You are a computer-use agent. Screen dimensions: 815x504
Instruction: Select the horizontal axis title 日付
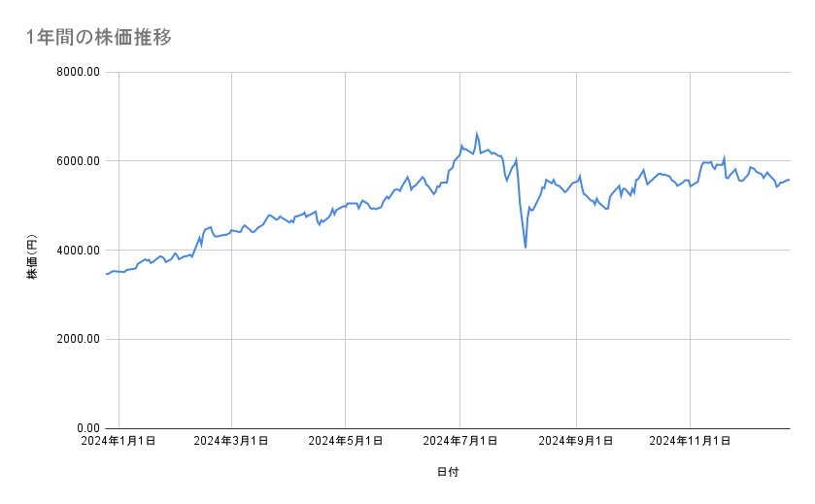[448, 472]
